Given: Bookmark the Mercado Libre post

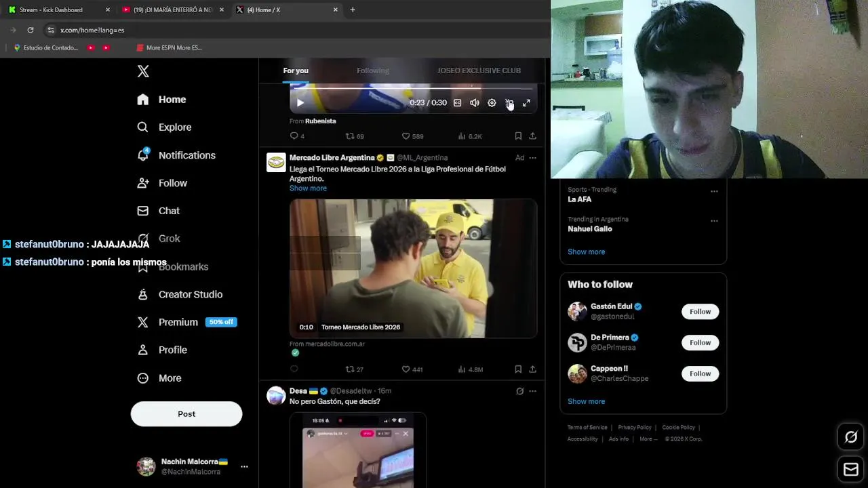Looking at the screenshot, I should 518,369.
